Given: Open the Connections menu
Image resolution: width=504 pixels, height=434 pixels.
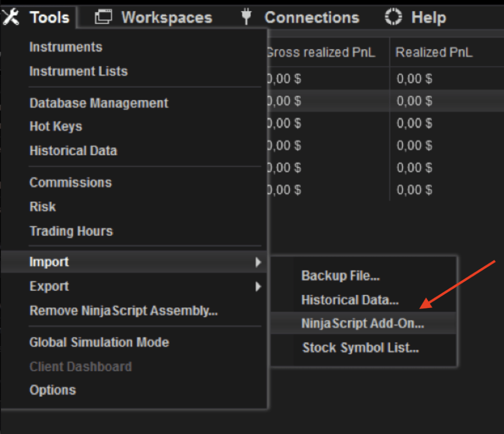Looking at the screenshot, I should click(311, 16).
